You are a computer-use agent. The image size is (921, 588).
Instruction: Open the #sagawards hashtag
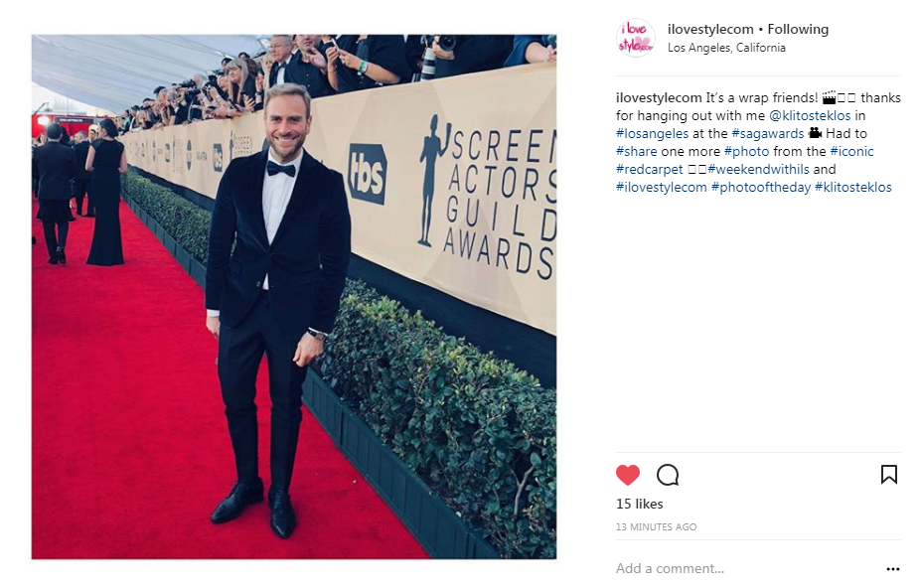click(x=767, y=133)
